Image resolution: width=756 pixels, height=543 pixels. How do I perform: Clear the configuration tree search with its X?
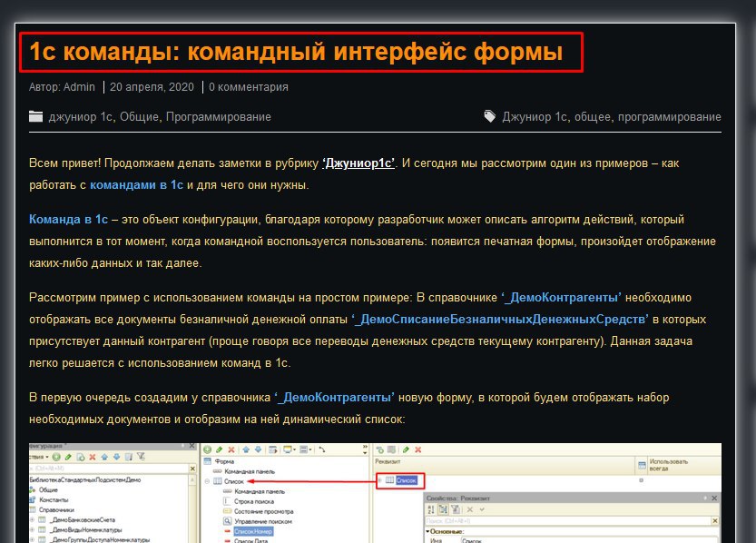click(x=192, y=469)
